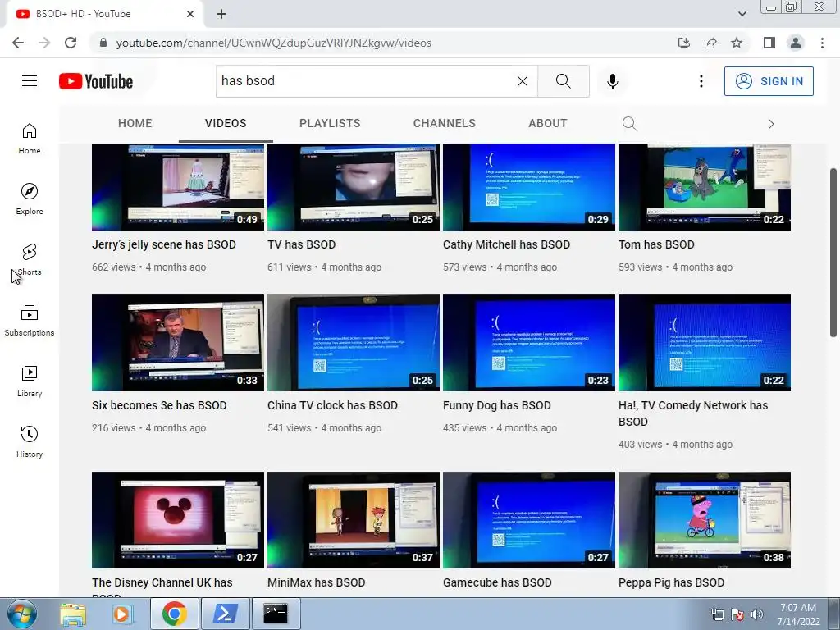Click title Ha!, TV Comedy Network has BSOD
Image resolution: width=840 pixels, height=630 pixels.
(693, 413)
